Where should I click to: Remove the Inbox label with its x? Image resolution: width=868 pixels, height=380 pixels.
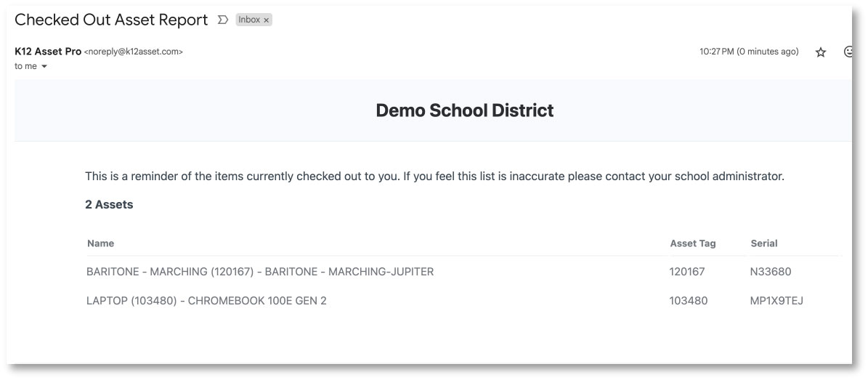click(267, 20)
